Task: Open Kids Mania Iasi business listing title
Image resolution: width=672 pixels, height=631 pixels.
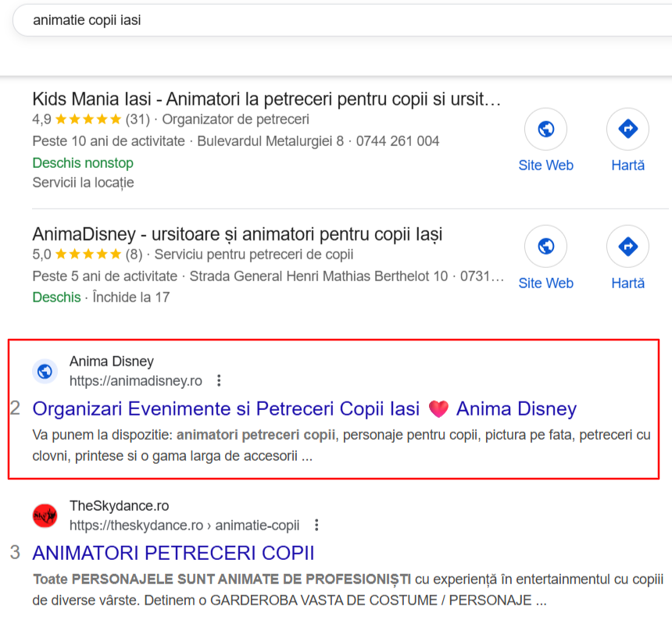Action: click(266, 99)
